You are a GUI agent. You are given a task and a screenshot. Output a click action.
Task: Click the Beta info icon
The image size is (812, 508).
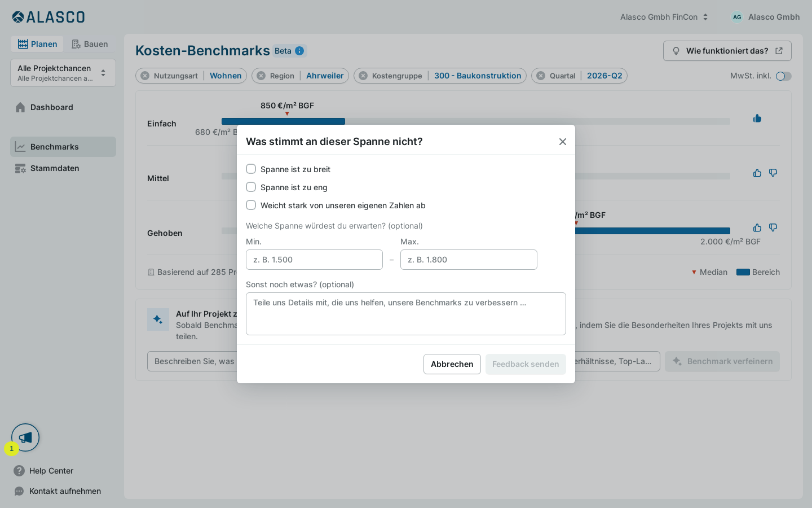point(299,51)
